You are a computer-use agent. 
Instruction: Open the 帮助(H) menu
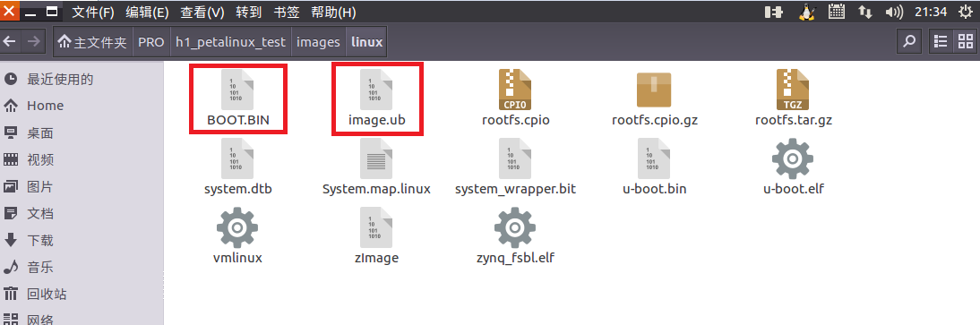click(x=334, y=12)
